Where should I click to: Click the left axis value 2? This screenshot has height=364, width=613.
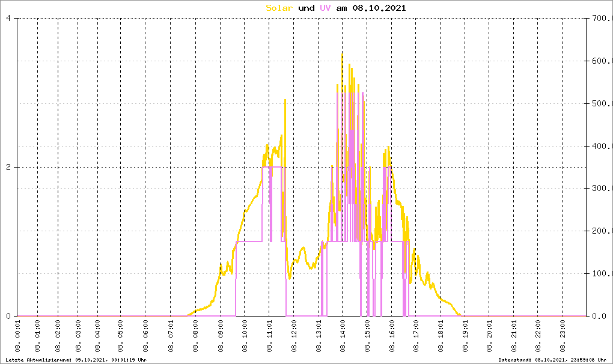click(8, 167)
